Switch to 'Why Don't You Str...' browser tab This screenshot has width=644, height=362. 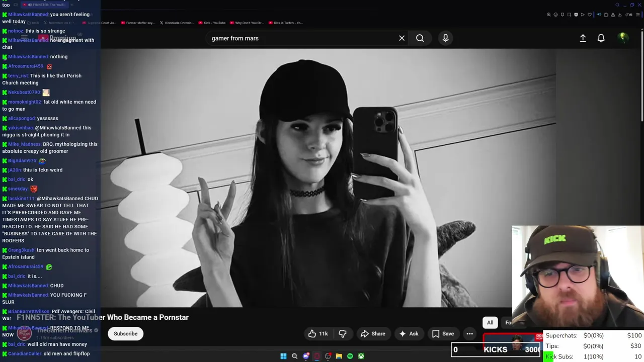tap(247, 23)
